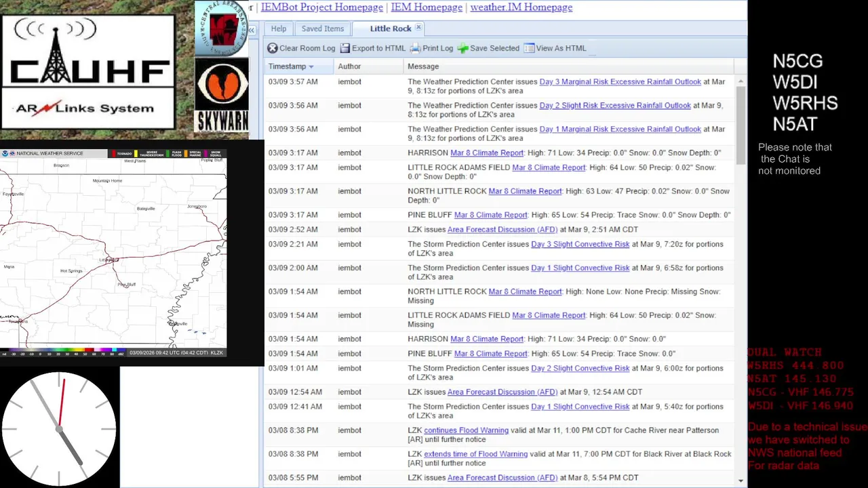Image resolution: width=868 pixels, height=488 pixels.
Task: Open 2:21 AM Day 3 Slight Convective Risk
Action: [580, 244]
